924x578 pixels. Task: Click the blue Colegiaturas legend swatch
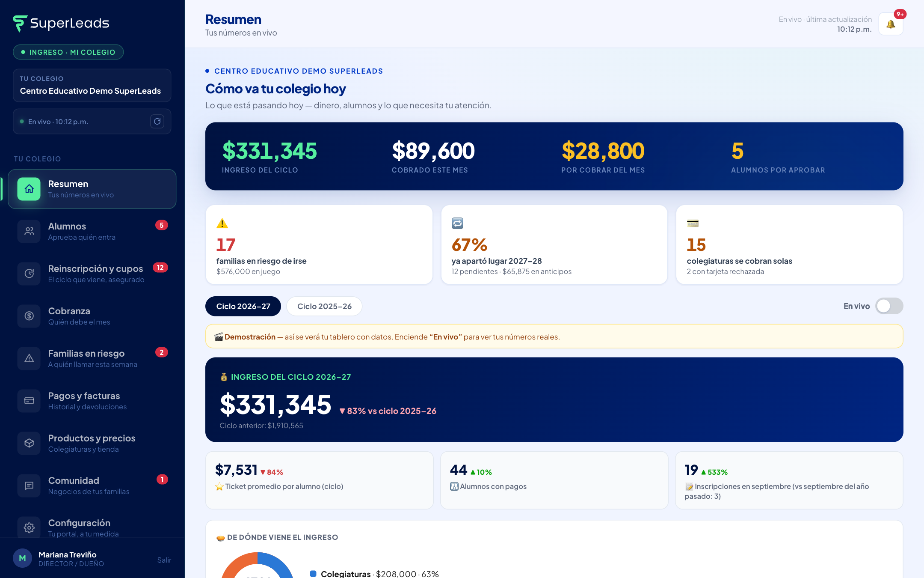tap(313, 574)
